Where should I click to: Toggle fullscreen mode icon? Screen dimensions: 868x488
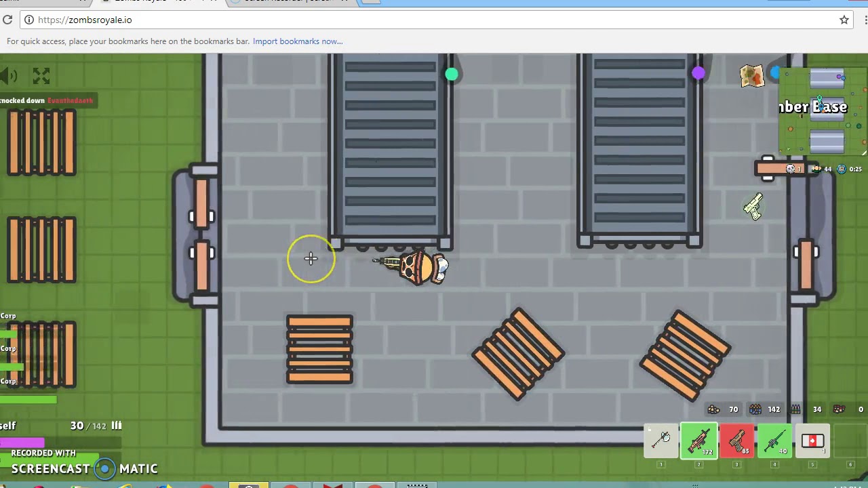point(41,76)
